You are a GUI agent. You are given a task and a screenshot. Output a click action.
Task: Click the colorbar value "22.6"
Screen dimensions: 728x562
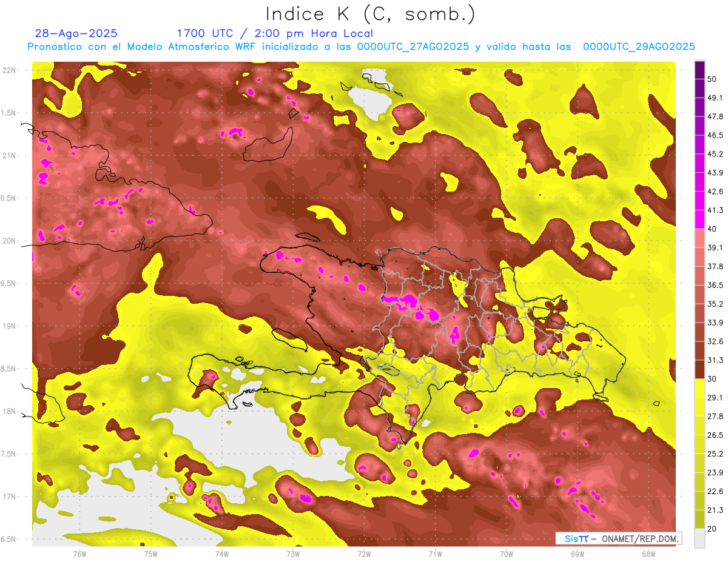tap(715, 492)
